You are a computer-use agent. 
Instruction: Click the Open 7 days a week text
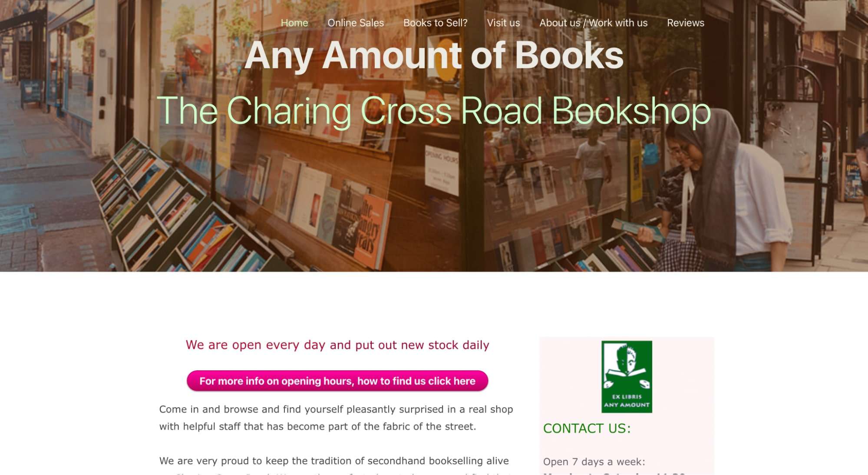point(594,462)
